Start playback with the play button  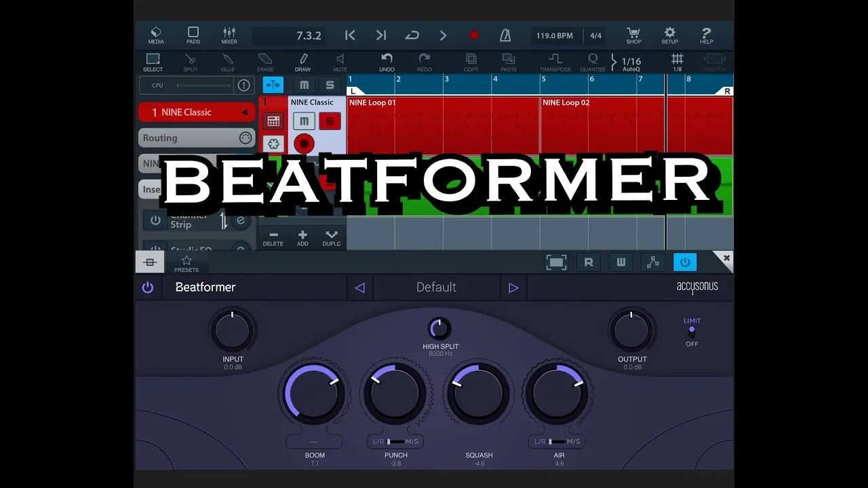pos(443,35)
